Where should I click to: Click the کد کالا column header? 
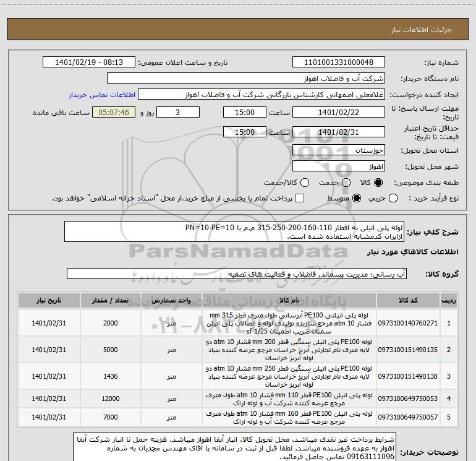(408, 301)
